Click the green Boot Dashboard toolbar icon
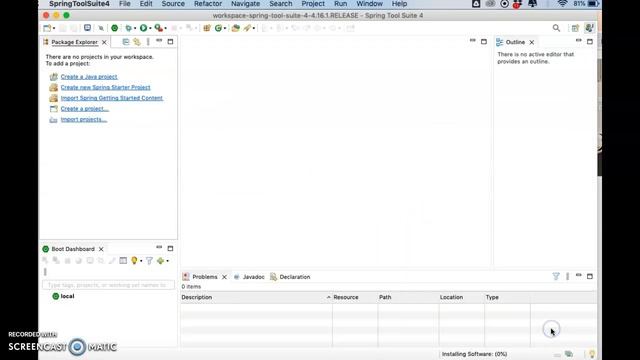The height and width of the screenshot is (360, 640). (115, 28)
